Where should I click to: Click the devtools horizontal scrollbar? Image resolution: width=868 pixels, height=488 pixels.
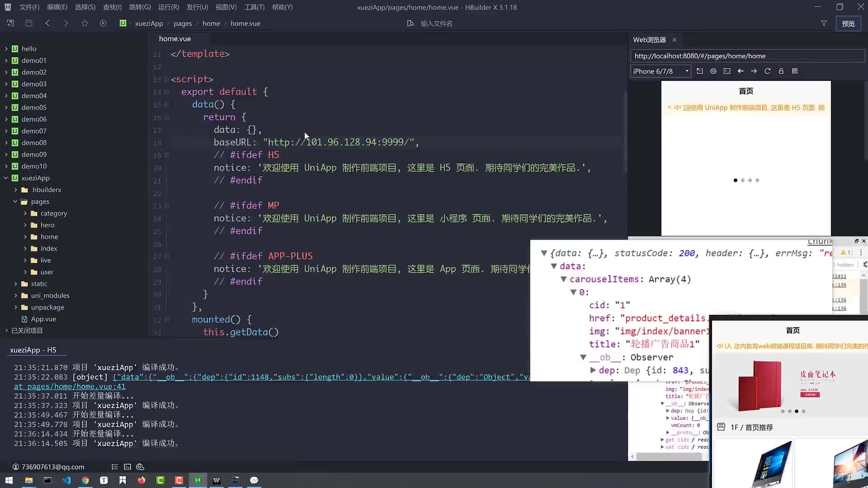click(x=669, y=456)
